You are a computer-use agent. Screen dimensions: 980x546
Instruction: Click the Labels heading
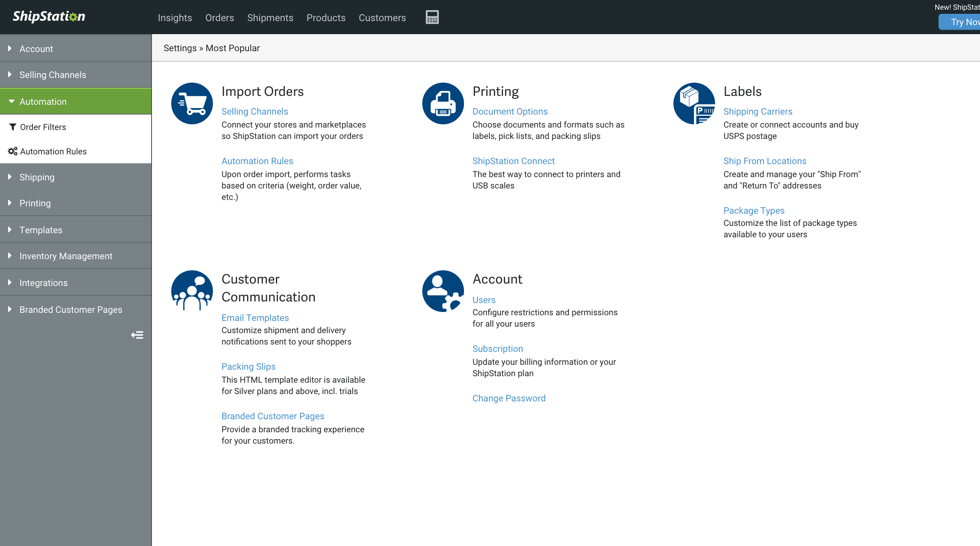[742, 91]
